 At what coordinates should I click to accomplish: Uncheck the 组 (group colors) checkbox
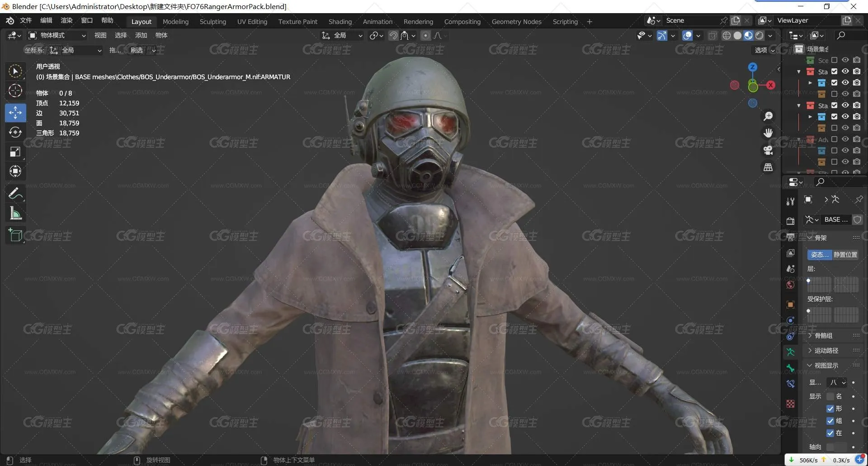(x=830, y=421)
